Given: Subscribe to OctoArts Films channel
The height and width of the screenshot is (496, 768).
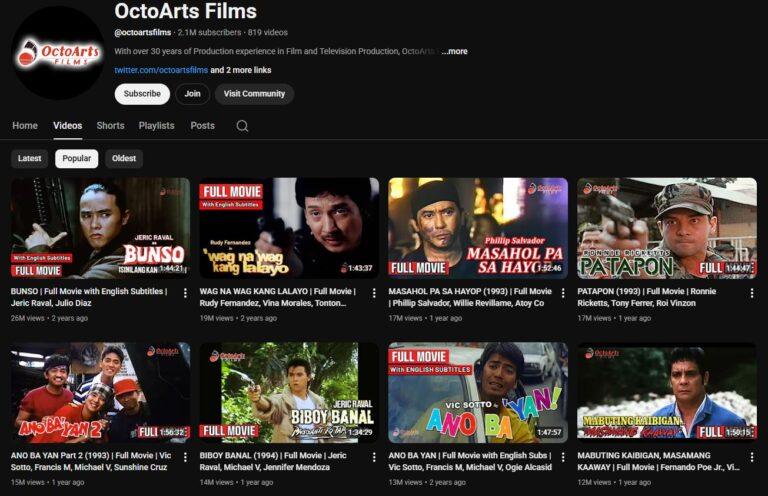Looking at the screenshot, I should point(142,94).
